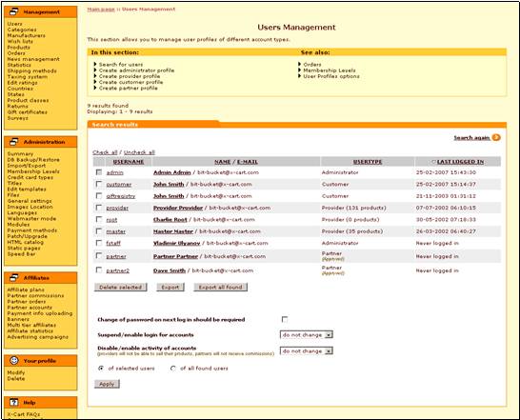The width and height of the screenshot is (520, 420).
Task: Open Orders link in See also
Action: pyautogui.click(x=312, y=65)
